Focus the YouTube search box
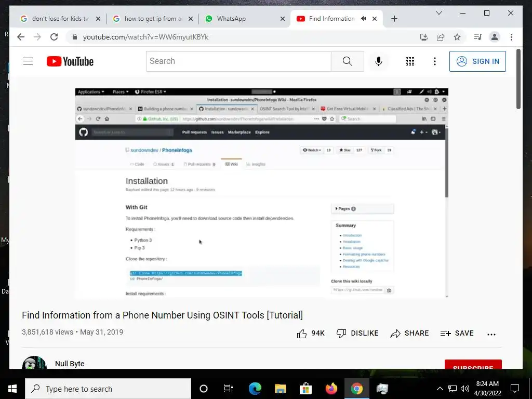This screenshot has height=399, width=532. click(238, 61)
